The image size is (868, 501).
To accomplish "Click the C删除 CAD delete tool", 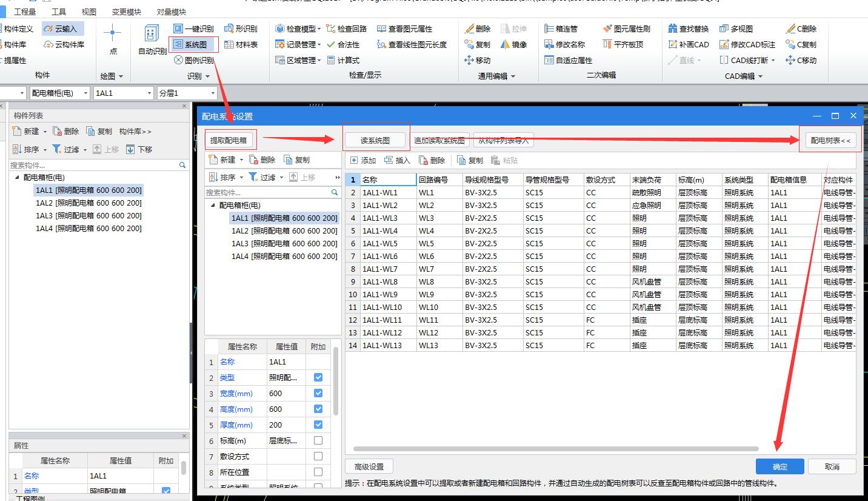I will pyautogui.click(x=801, y=29).
